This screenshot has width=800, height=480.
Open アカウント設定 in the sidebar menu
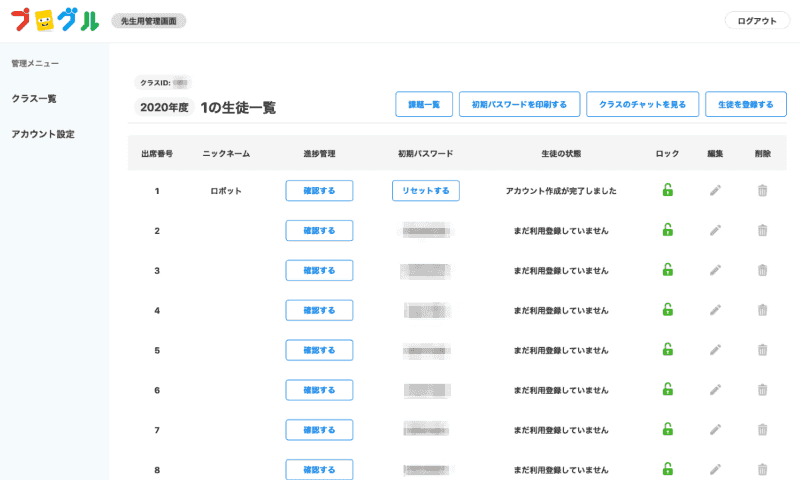click(x=43, y=134)
